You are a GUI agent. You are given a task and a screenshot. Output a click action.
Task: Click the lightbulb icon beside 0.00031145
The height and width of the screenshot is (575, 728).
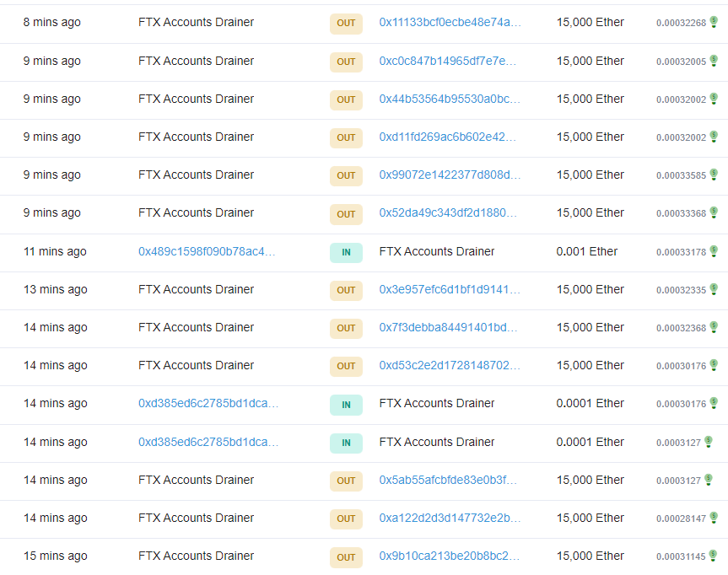coord(714,556)
